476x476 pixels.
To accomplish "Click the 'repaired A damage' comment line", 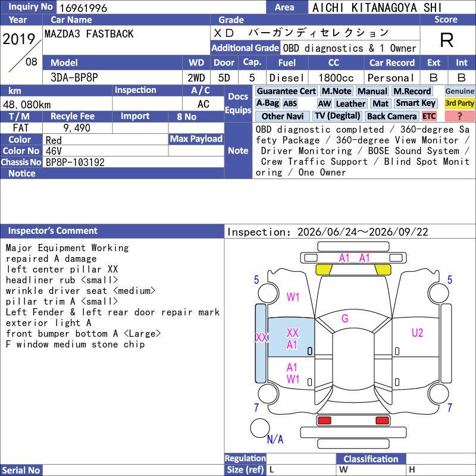I will point(51,259).
